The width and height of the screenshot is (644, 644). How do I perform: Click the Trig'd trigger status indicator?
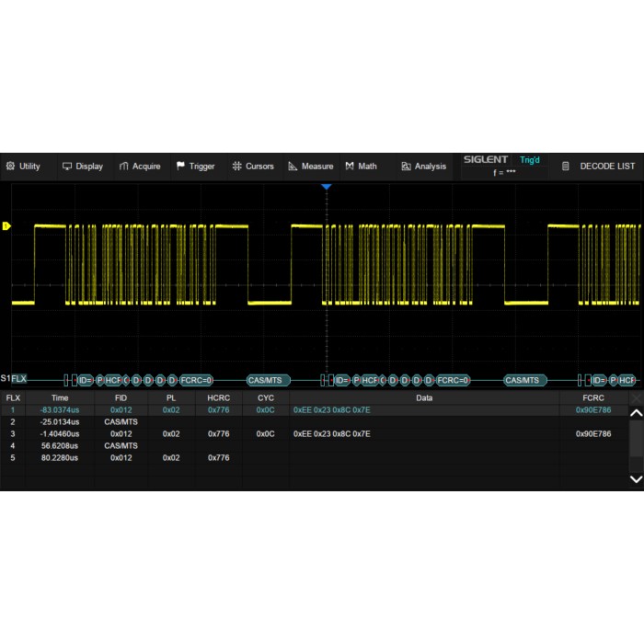click(529, 160)
